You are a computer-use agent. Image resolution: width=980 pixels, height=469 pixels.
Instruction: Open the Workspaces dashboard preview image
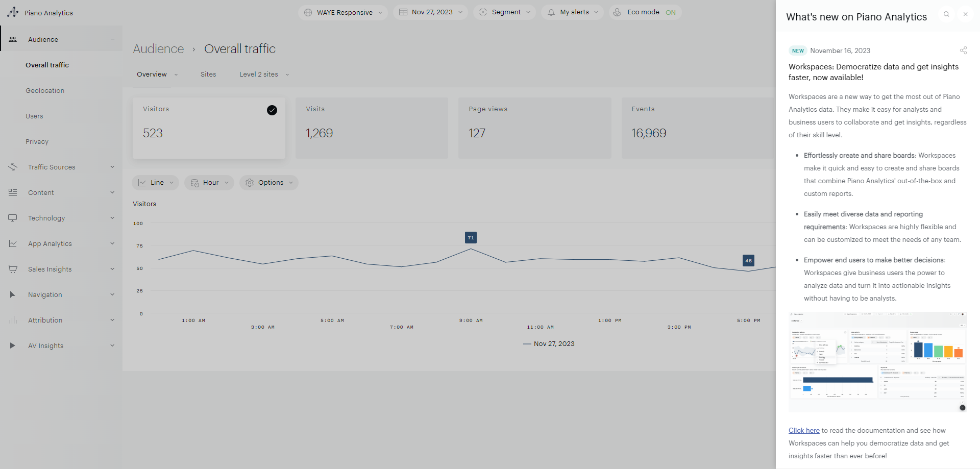click(877, 362)
